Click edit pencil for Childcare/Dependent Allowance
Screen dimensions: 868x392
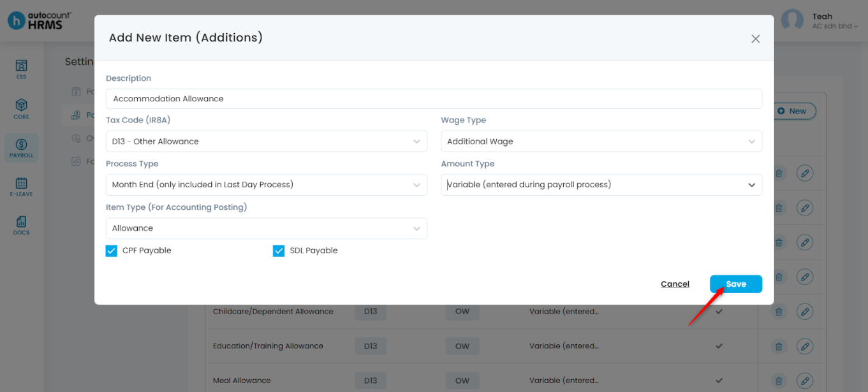tap(805, 312)
